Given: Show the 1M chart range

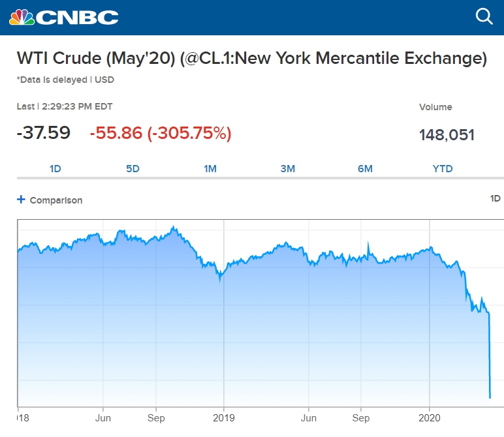Looking at the screenshot, I should pyautogui.click(x=210, y=168).
